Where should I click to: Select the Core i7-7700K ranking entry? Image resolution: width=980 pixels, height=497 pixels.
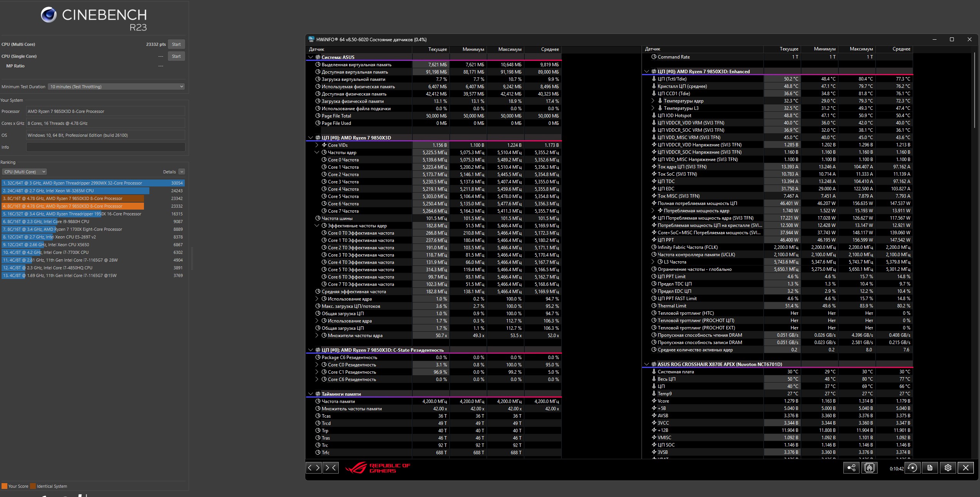coord(93,252)
